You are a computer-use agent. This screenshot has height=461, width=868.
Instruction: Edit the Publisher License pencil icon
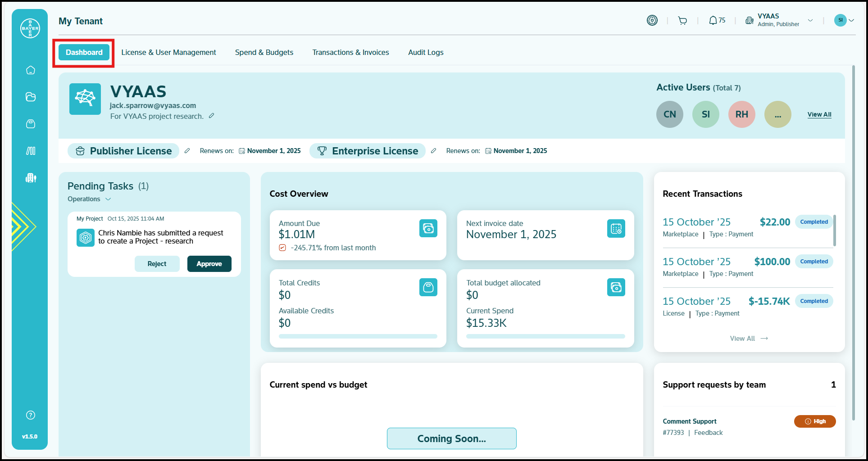(x=187, y=151)
